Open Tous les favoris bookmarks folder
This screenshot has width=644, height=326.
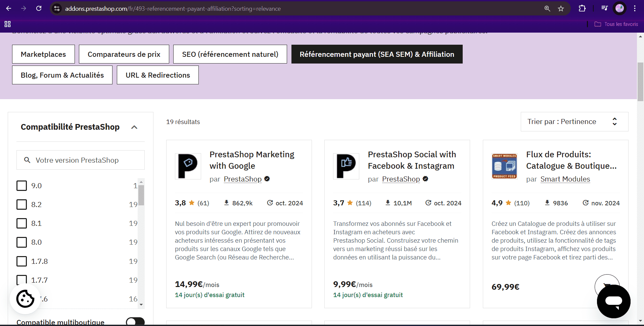point(616,24)
